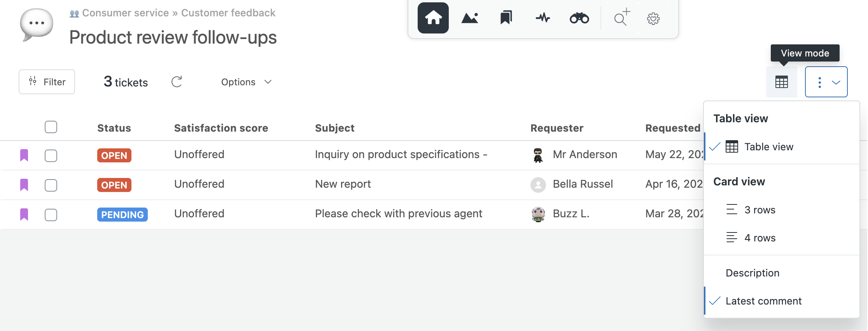
Task: Click the purple bookmark on Mr Anderson ticket
Action: (24, 155)
